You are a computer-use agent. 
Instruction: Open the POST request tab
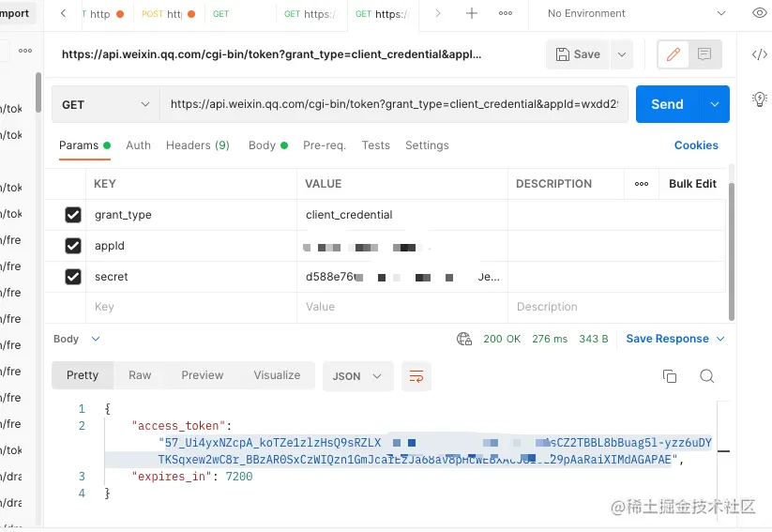pyautogui.click(x=168, y=14)
